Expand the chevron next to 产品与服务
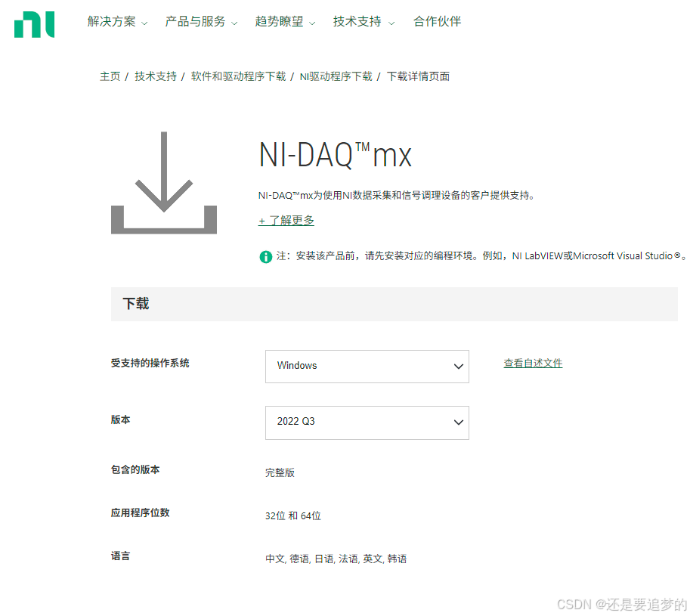The width and height of the screenshot is (690, 616). (234, 23)
